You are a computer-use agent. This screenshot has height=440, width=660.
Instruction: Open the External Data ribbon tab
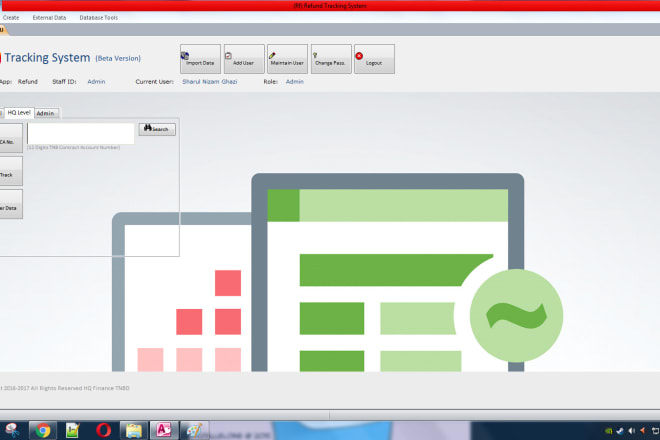[47, 18]
